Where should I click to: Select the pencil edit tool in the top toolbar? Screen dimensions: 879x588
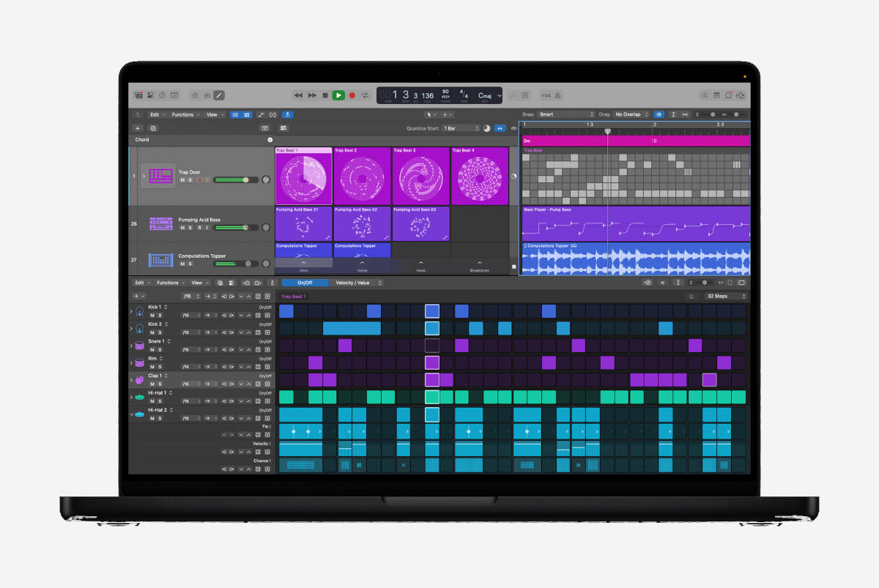[x=219, y=94]
